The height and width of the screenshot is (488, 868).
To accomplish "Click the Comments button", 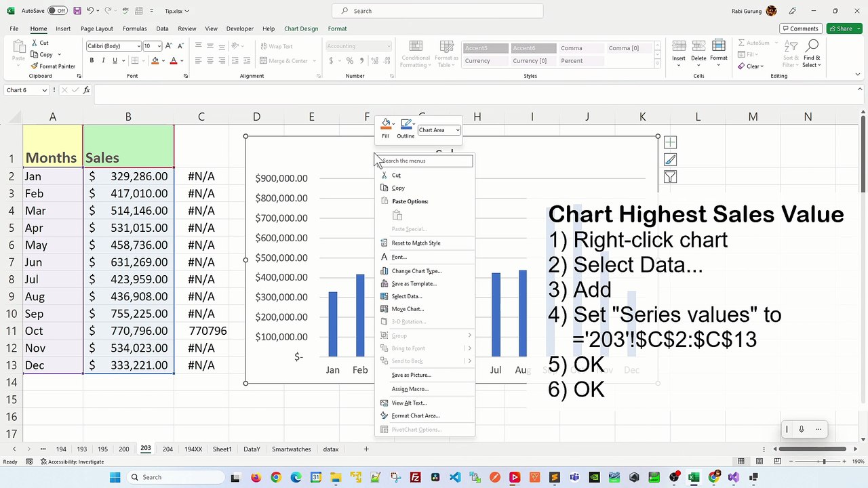I will (x=801, y=28).
